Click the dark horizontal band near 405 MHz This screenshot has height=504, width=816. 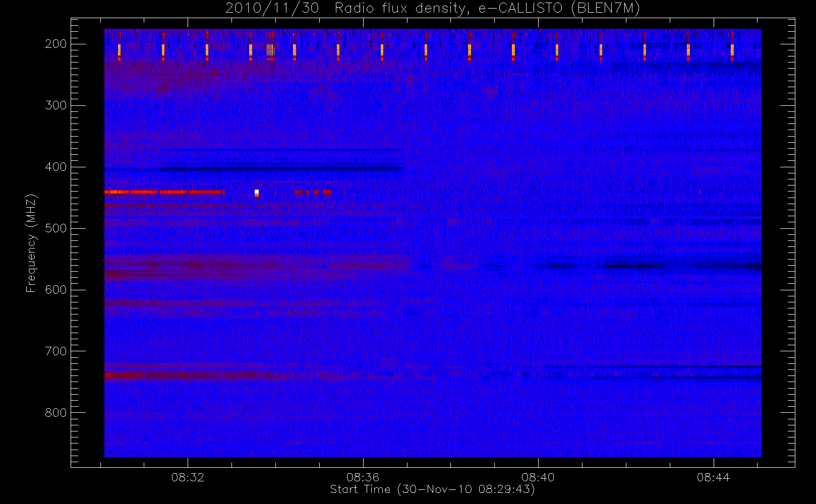[x=282, y=169]
